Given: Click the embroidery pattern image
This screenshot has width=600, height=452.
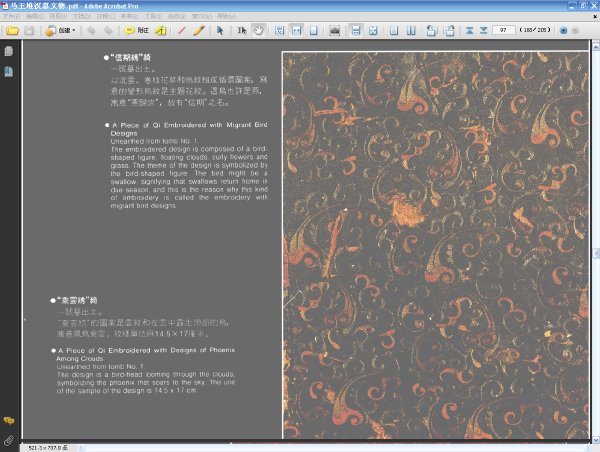Looking at the screenshot, I should coord(435,245).
